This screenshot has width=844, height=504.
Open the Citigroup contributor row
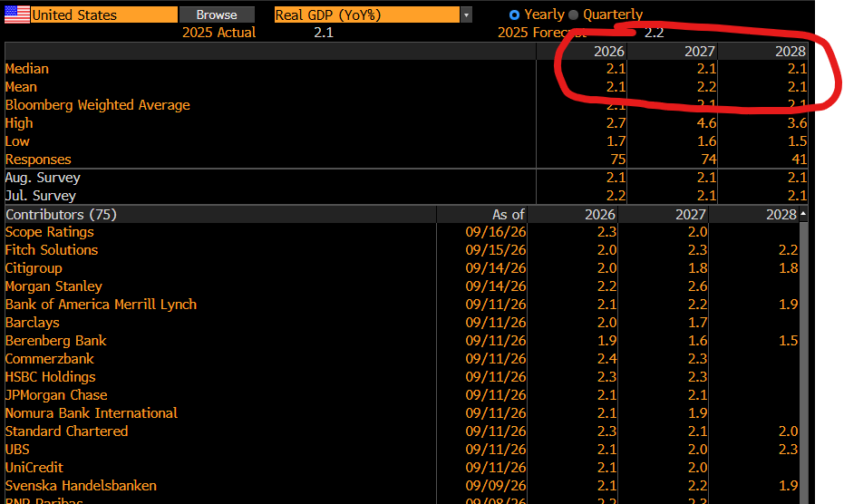(402, 268)
